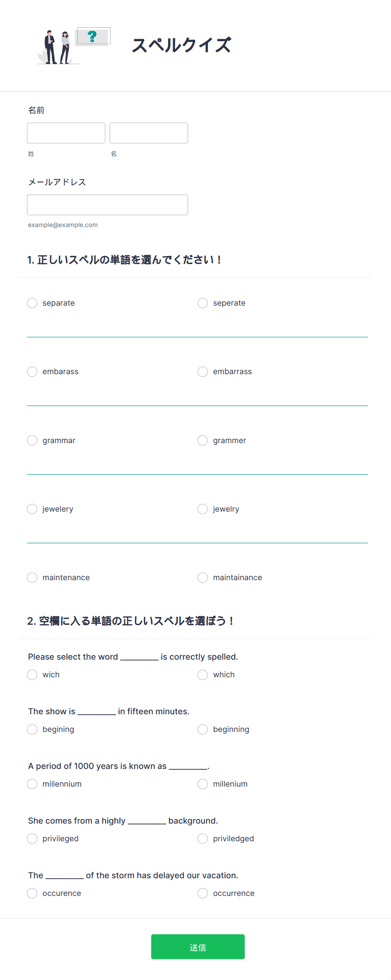Focus the 名 (first name) input field
This screenshot has height=980, width=391.
pos(149,133)
